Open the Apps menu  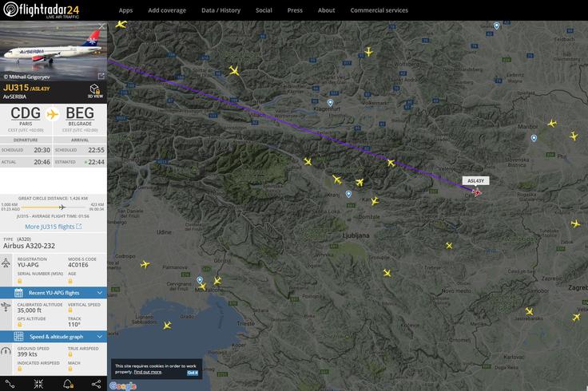click(x=125, y=10)
